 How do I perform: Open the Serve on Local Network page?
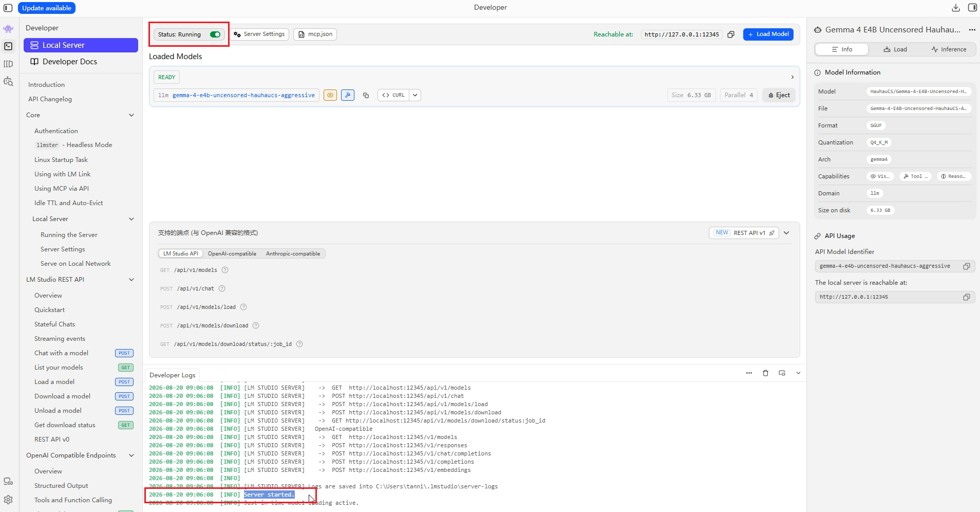[x=76, y=264]
